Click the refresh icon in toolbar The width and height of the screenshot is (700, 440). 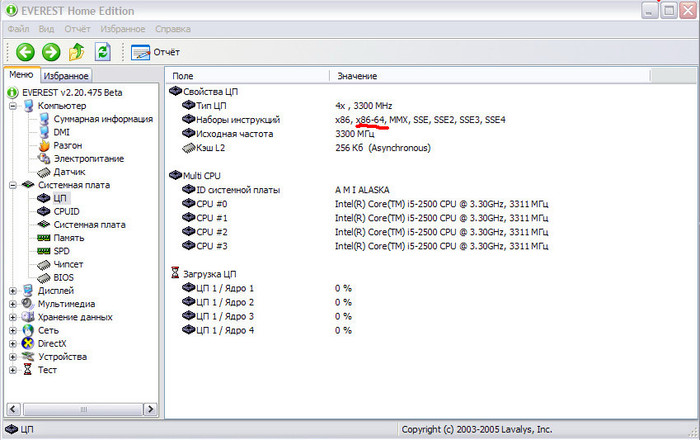(x=103, y=52)
